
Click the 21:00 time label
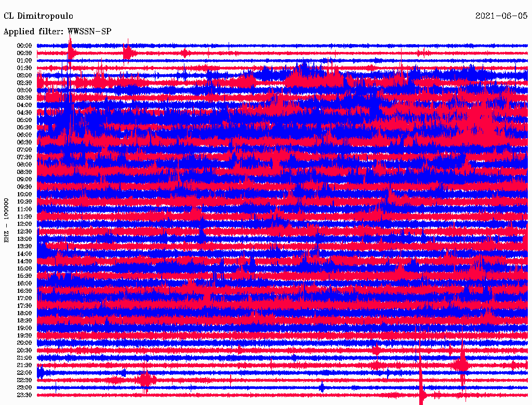(x=24, y=358)
